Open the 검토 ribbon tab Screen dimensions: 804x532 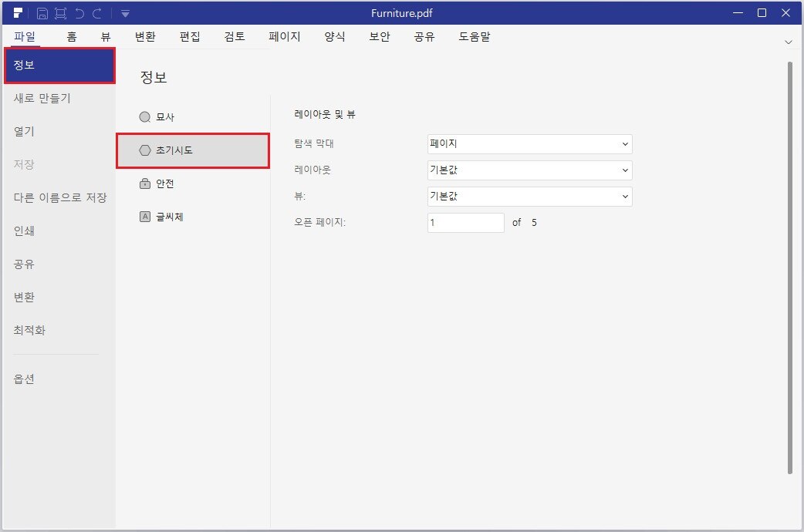[x=235, y=36]
